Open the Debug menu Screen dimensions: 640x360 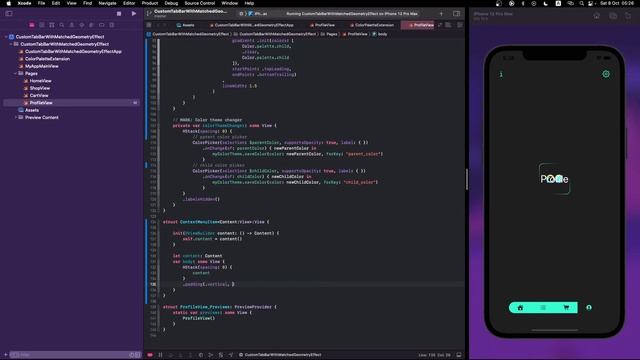point(171,3)
